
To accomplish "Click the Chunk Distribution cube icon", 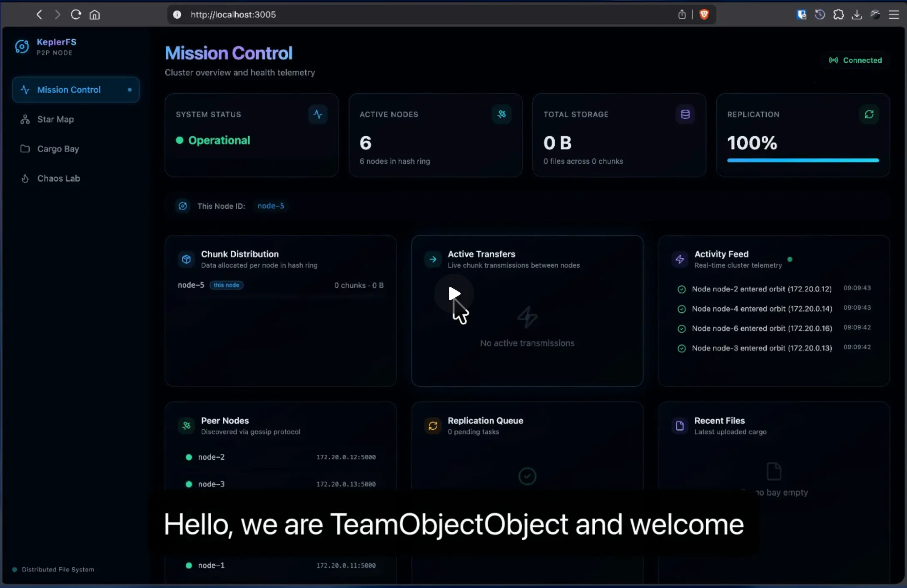I will (x=186, y=259).
